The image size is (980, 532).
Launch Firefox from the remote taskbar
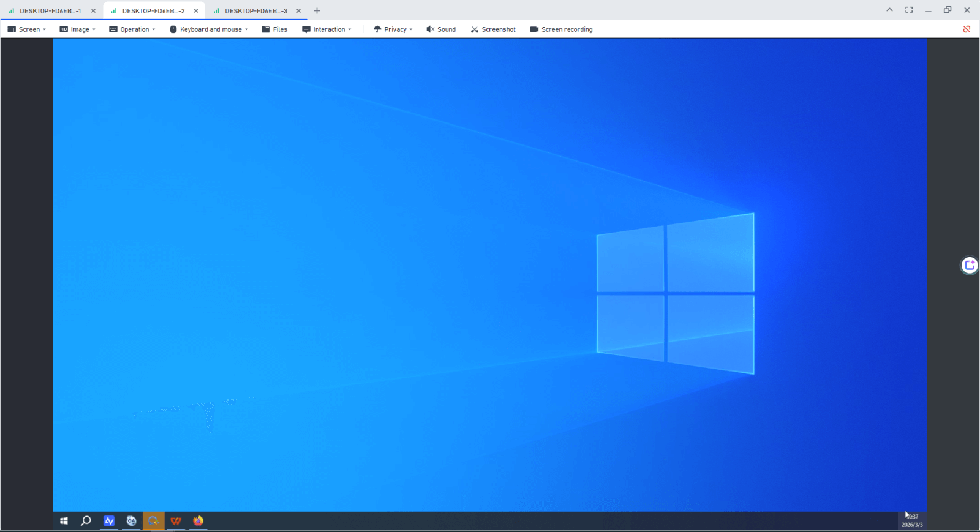point(198,521)
